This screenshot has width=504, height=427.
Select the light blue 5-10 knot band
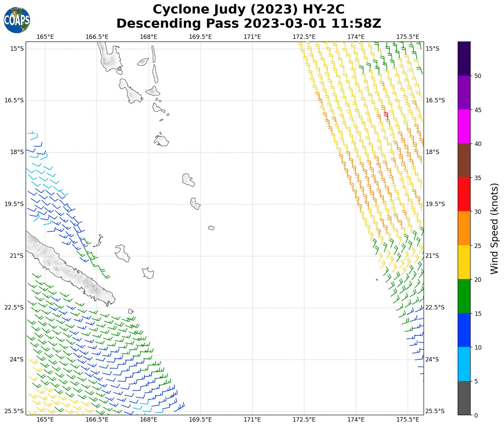coord(464,364)
